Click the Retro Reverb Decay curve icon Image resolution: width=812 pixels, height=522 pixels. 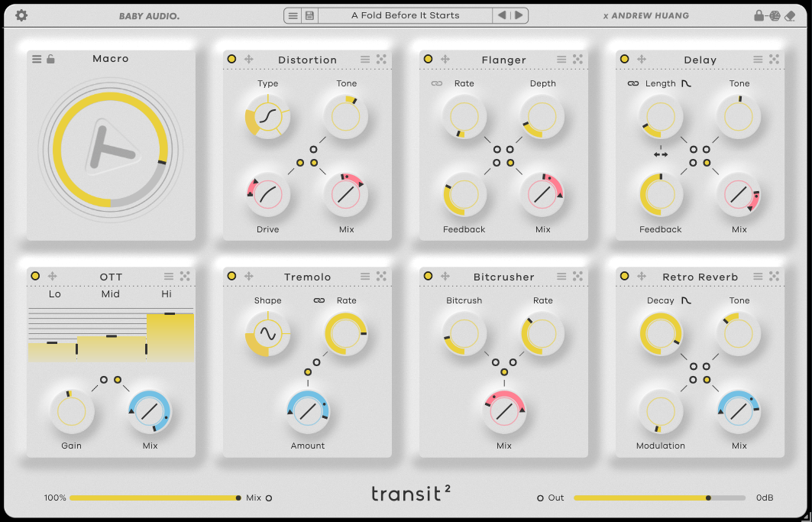click(686, 300)
